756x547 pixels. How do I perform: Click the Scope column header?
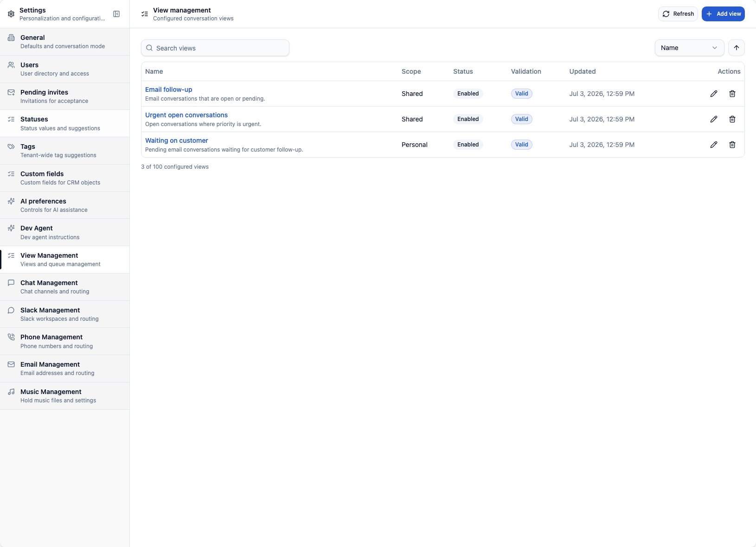click(x=411, y=71)
